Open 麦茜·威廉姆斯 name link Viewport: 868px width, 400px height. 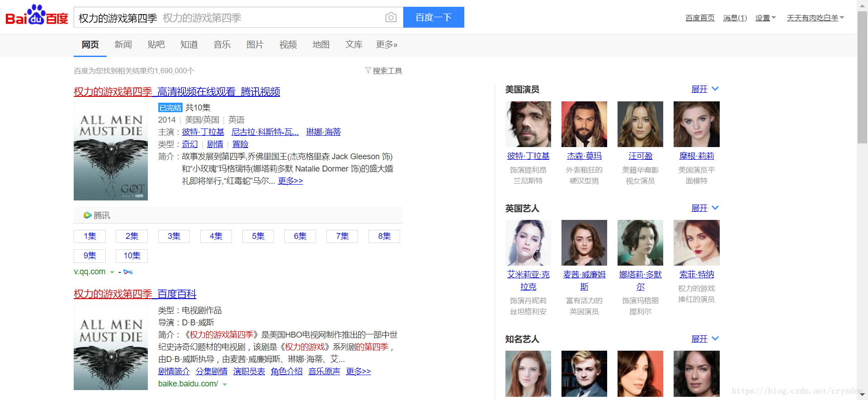tap(584, 280)
